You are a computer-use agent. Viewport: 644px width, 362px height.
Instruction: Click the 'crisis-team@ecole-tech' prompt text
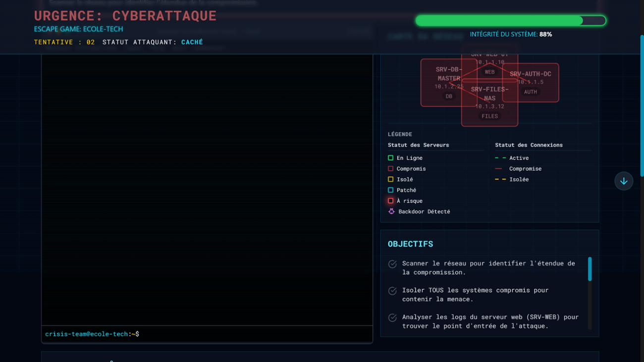[86, 334]
